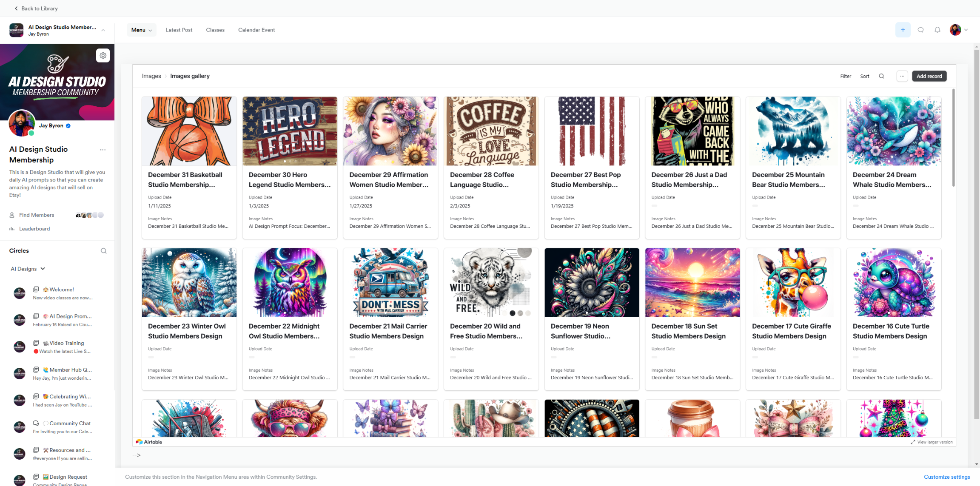Click the gallery search magnifier icon
This screenshot has height=486, width=980.
(x=881, y=76)
